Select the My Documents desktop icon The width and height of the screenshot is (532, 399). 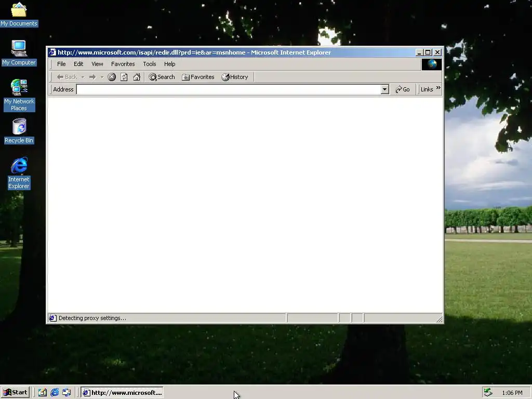tap(19, 14)
